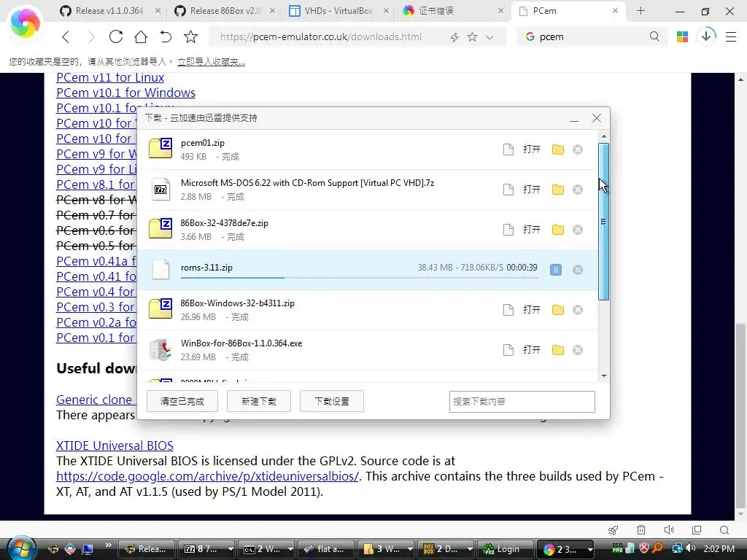
Task: Open the Login taskbar button
Action: click(506, 549)
